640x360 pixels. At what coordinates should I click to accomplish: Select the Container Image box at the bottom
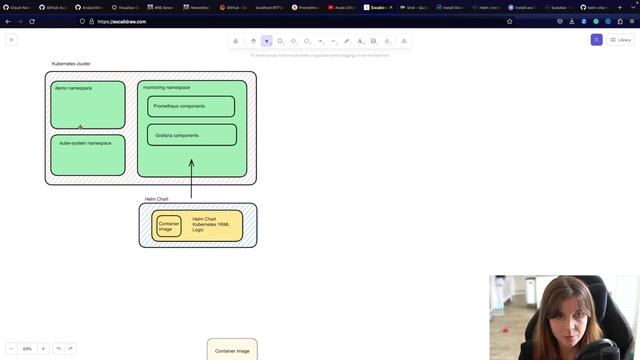(232, 349)
